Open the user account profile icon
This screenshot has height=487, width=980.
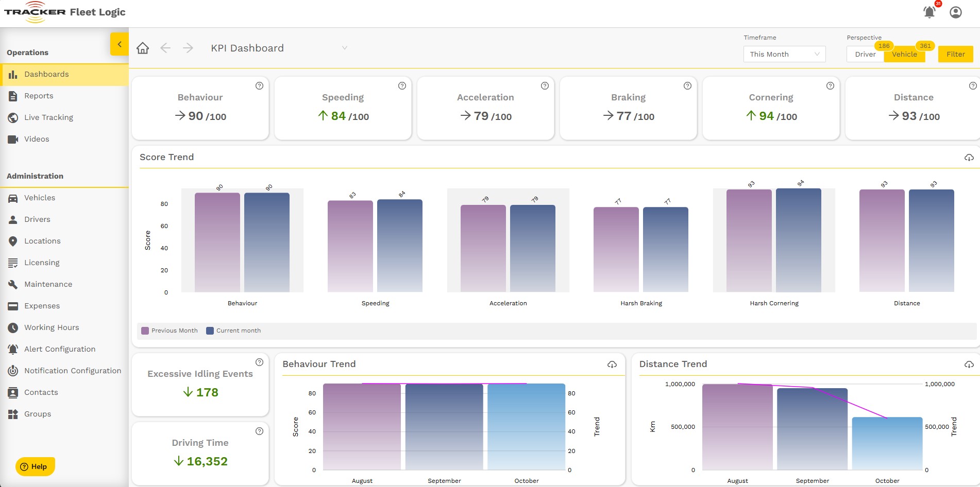click(x=955, y=12)
